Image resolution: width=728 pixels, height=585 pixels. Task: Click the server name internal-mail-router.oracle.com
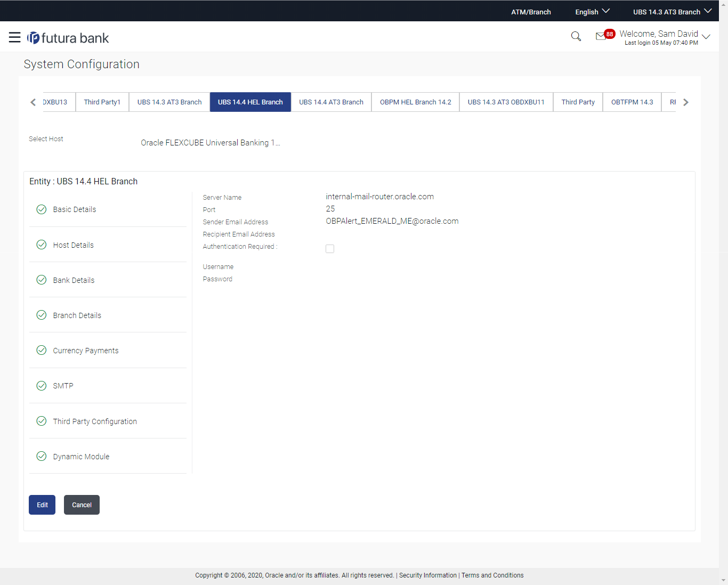(379, 197)
